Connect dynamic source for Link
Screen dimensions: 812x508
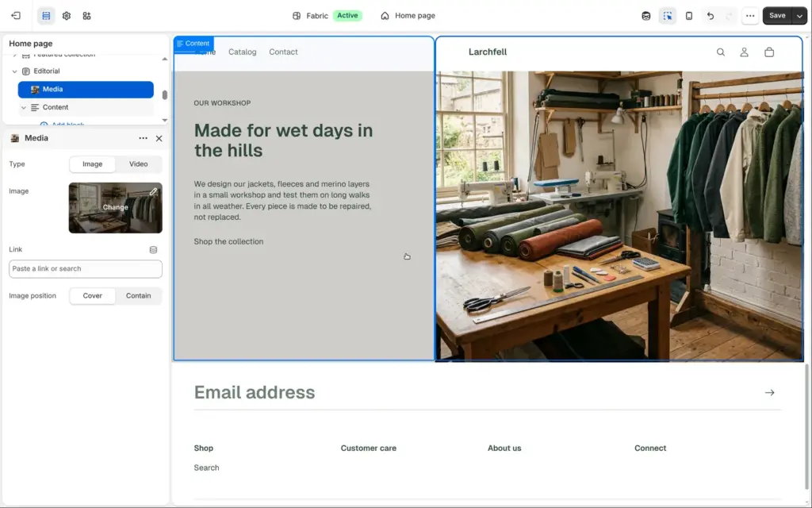[153, 250]
